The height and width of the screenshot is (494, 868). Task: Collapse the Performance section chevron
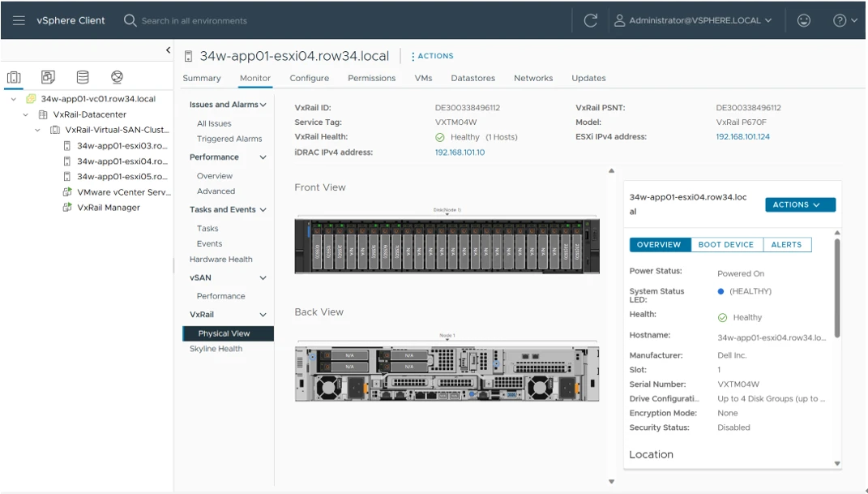(x=263, y=157)
